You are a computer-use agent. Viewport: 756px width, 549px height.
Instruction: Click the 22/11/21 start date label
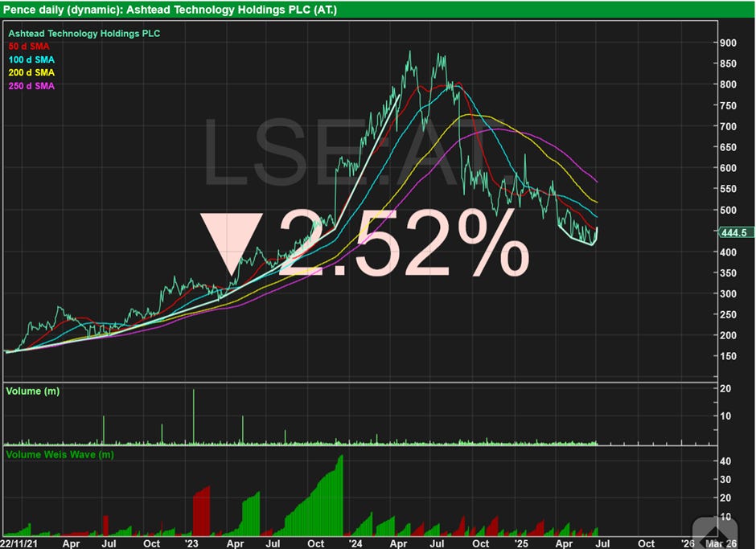pos(18,543)
